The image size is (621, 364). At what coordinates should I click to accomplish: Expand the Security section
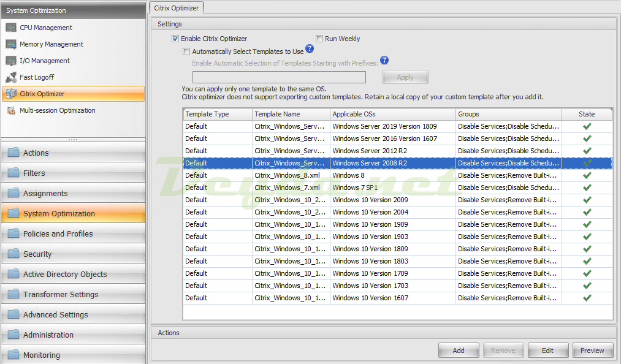pyautogui.click(x=37, y=254)
